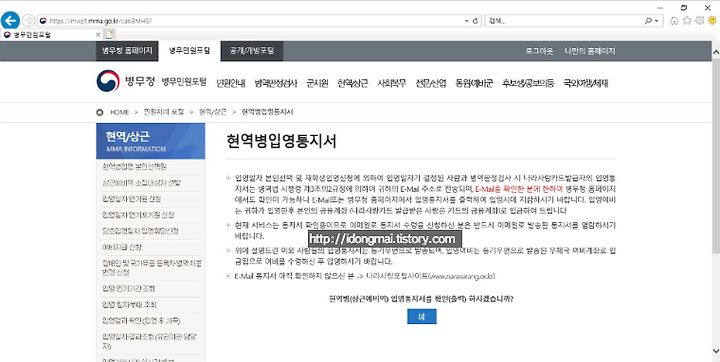Viewport: 720px width, 362px height.
Task: Click the browser home icon
Action: pyautogui.click(x=674, y=21)
